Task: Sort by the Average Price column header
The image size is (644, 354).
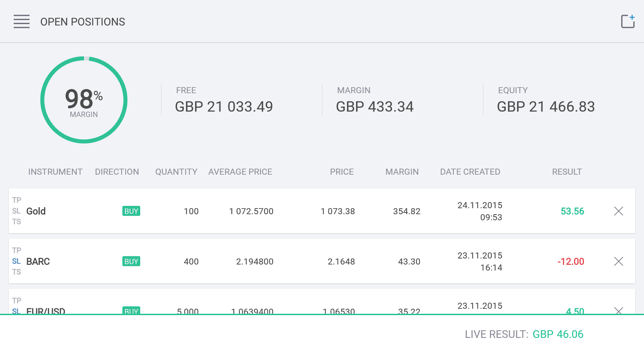Action: [240, 172]
